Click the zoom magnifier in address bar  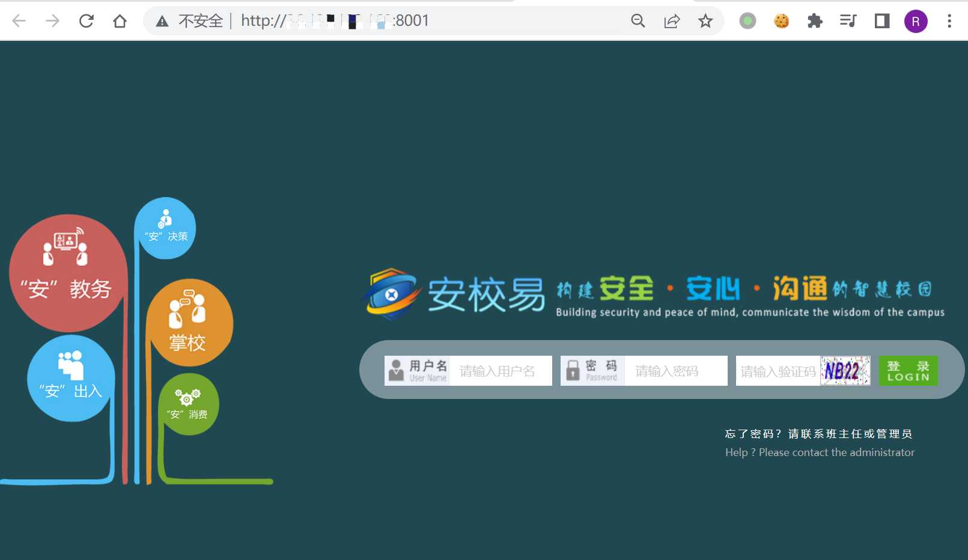pyautogui.click(x=638, y=21)
